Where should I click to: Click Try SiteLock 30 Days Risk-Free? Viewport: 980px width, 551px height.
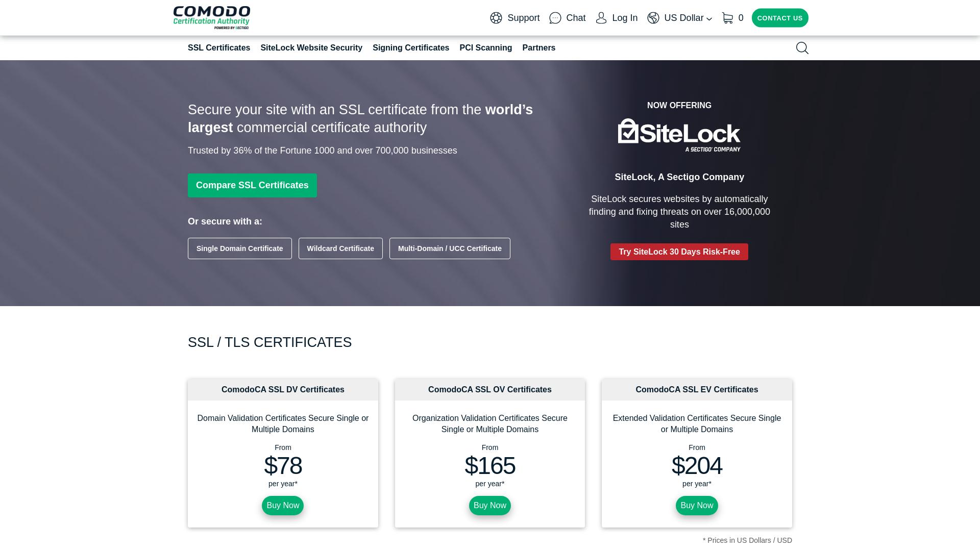(x=679, y=252)
